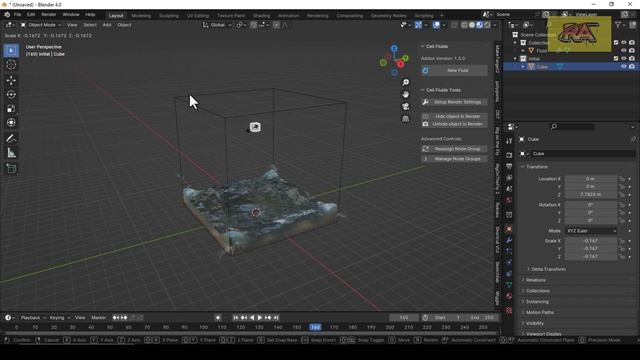Open the Tool properties tab
Image resolution: width=640 pixels, height=360 pixels.
[509, 141]
